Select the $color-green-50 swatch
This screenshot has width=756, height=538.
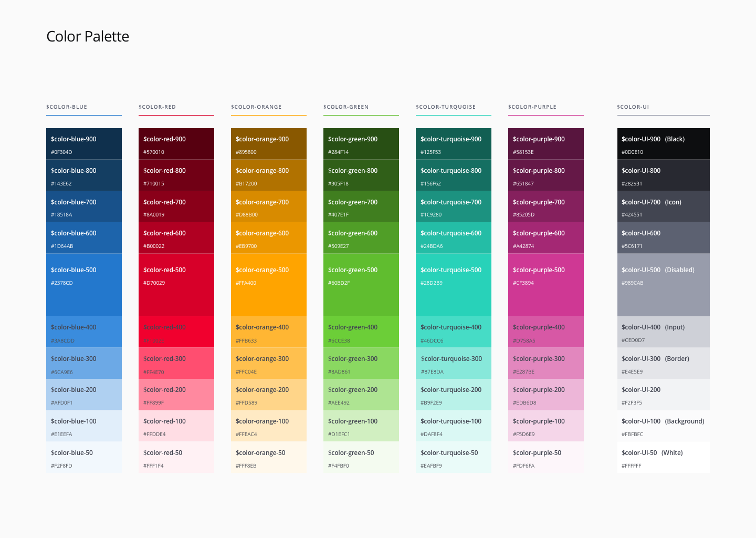coord(361,457)
